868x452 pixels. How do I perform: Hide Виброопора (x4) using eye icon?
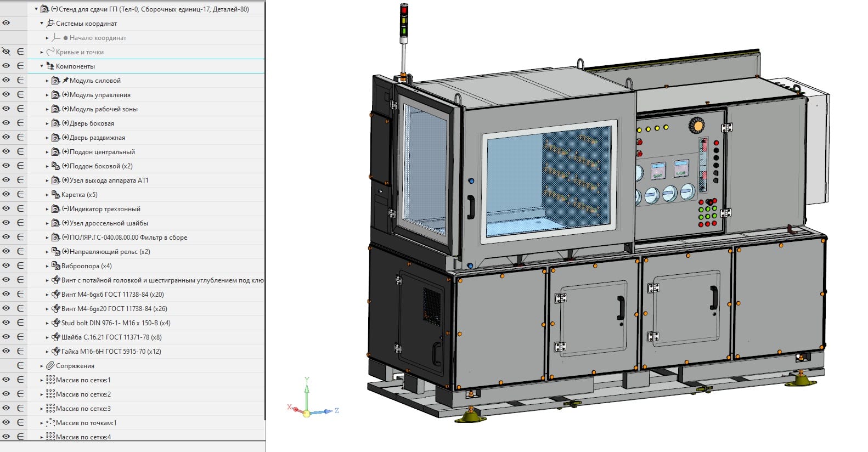6,266
